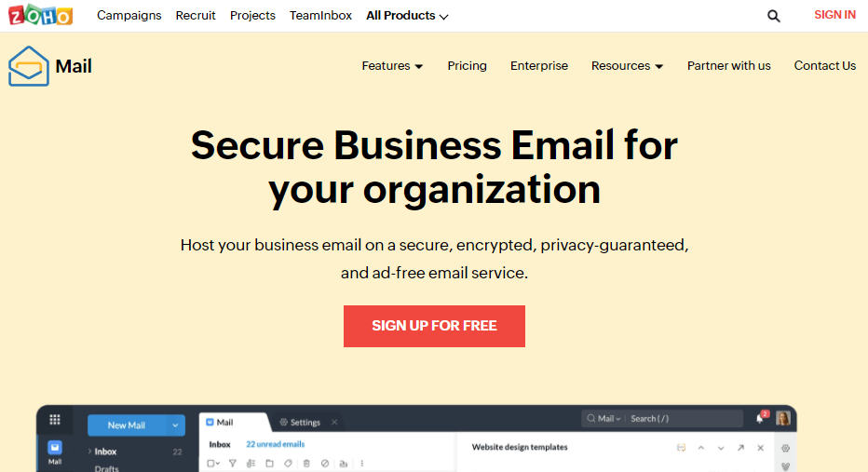Click the SIGN IN link
The height and width of the screenshot is (472, 868).
834,15
